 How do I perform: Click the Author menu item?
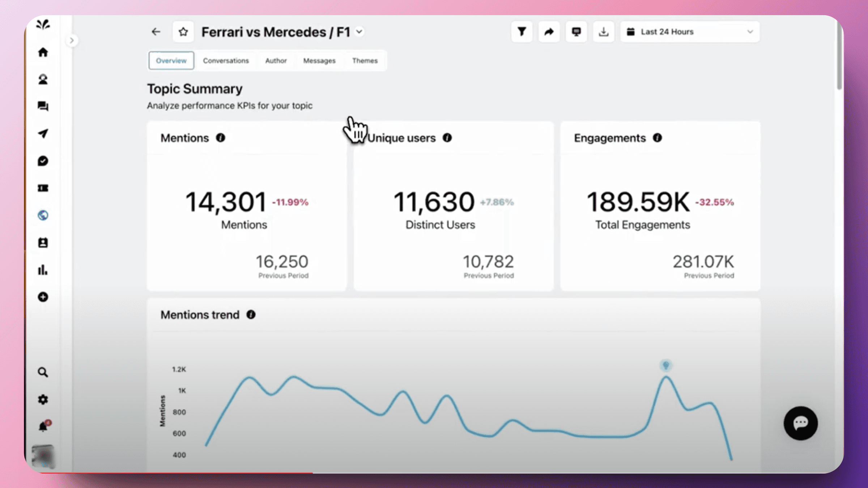(276, 60)
